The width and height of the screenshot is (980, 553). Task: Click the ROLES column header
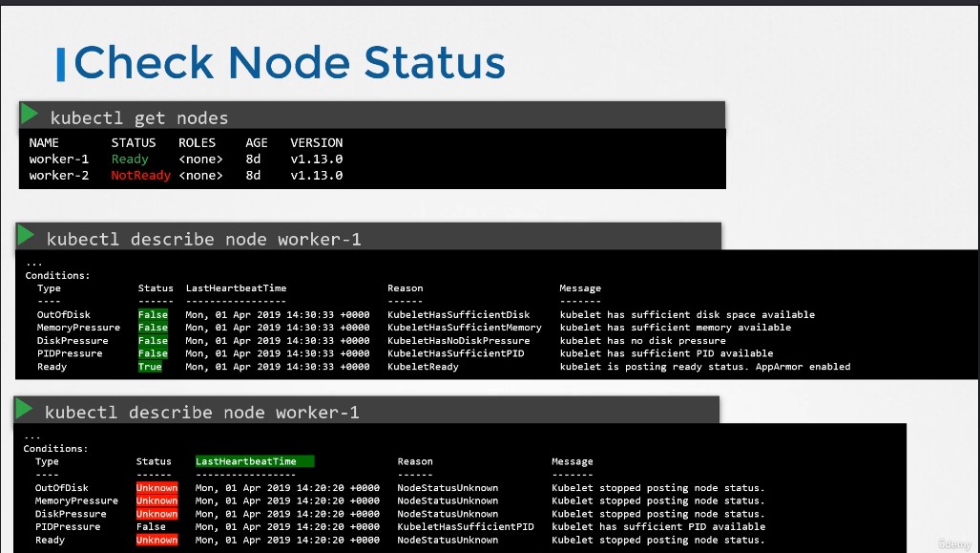(x=197, y=142)
